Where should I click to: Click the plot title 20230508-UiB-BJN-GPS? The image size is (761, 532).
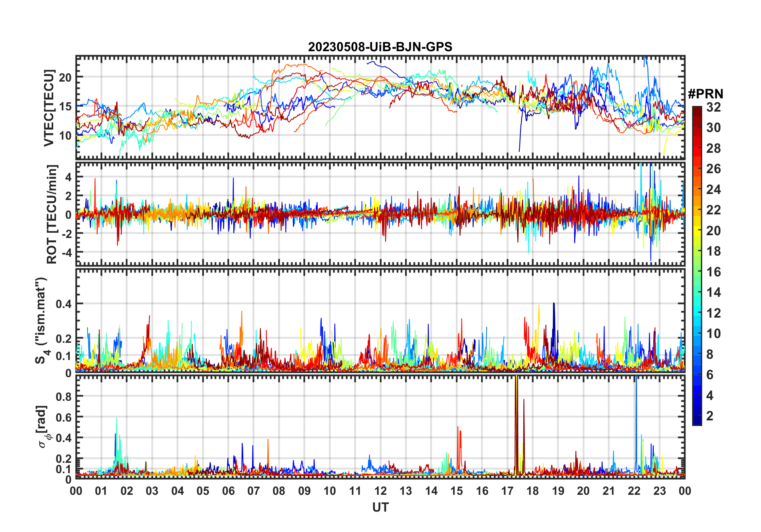pos(380,47)
